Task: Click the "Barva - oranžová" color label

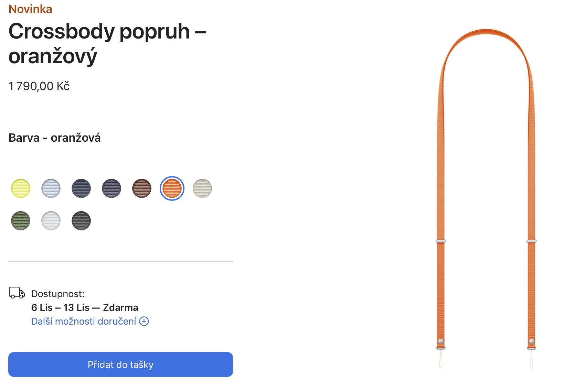Action: 55,138
